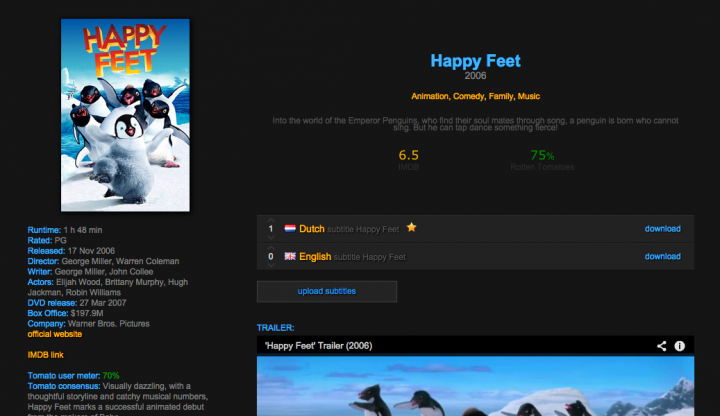Viewport: 720px width, 416px height.
Task: Open the trailer info icon
Action: pyautogui.click(x=680, y=346)
